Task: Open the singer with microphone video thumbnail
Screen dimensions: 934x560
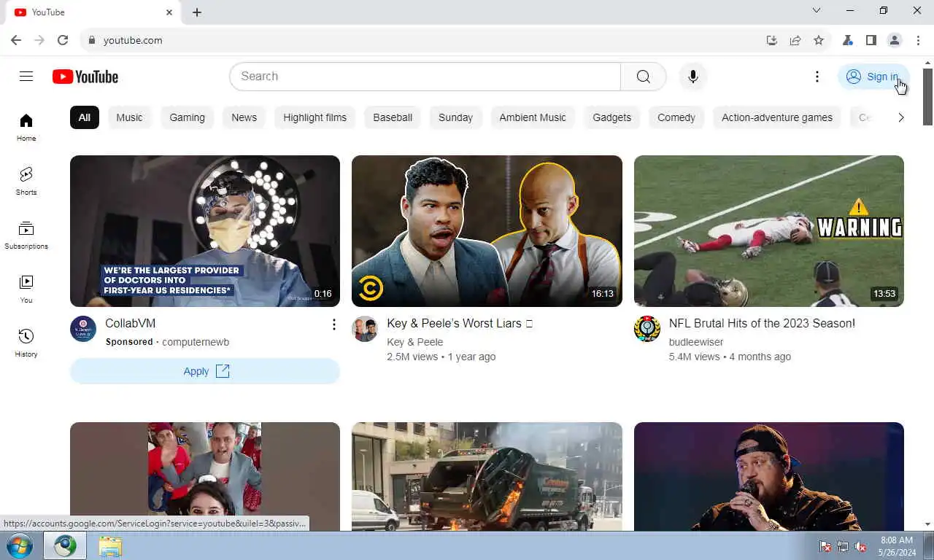Action: (769, 477)
